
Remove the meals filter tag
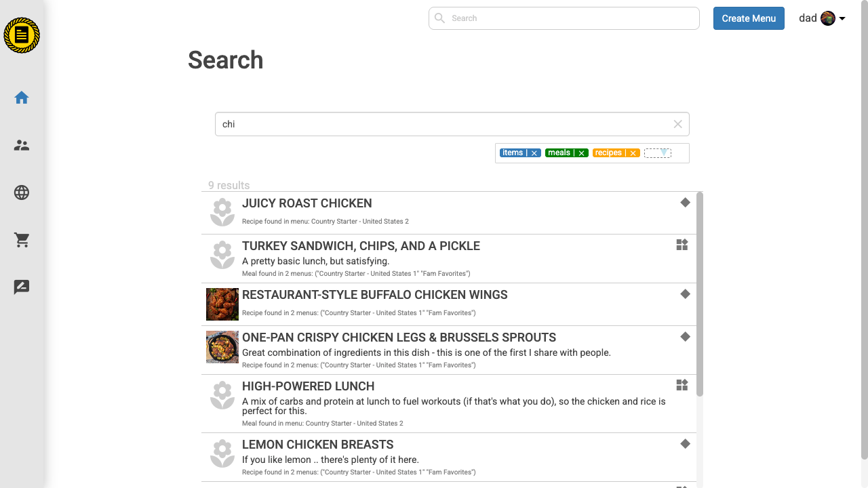(x=581, y=153)
